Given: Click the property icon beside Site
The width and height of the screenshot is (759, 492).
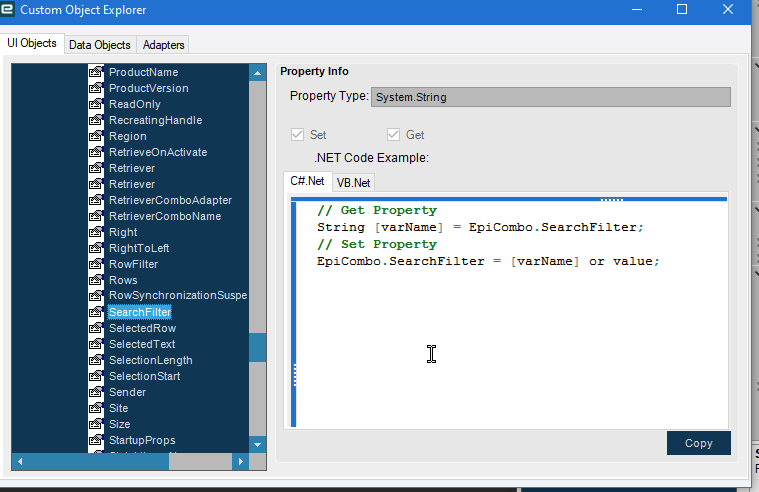Looking at the screenshot, I should 96,407.
